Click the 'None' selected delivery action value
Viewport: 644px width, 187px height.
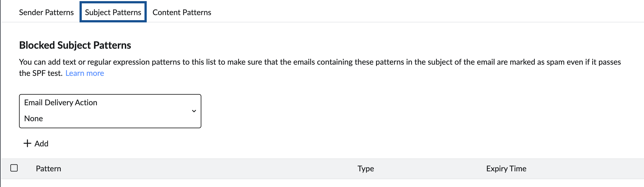pyautogui.click(x=34, y=118)
